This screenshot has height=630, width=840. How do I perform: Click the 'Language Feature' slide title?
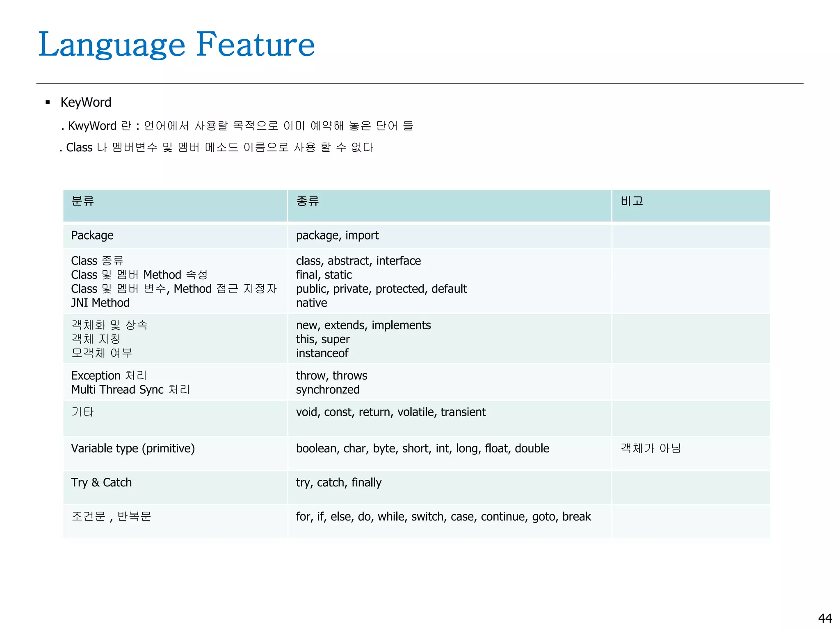coord(176,44)
